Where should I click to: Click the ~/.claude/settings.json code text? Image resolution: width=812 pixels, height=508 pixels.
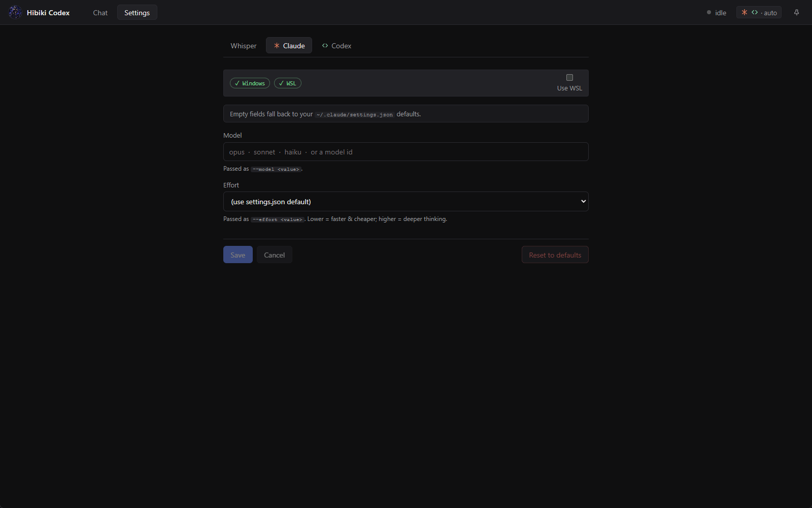[x=355, y=115]
